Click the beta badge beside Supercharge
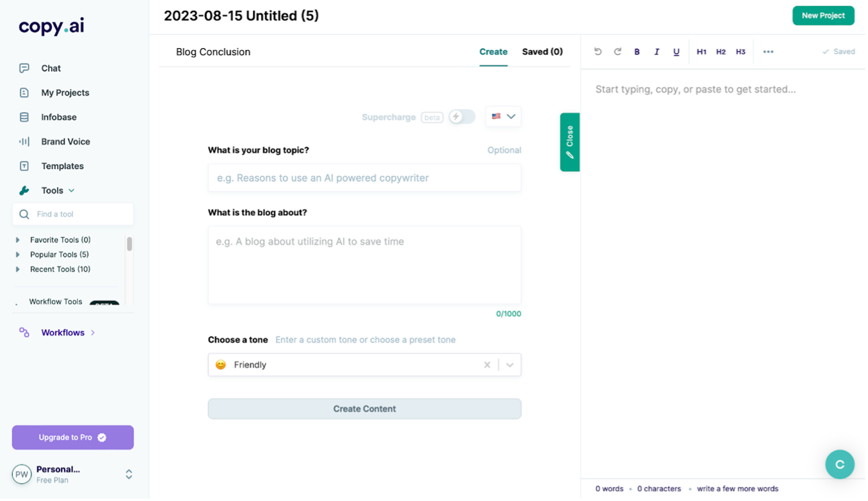Image resolution: width=868 pixels, height=501 pixels. 432,118
